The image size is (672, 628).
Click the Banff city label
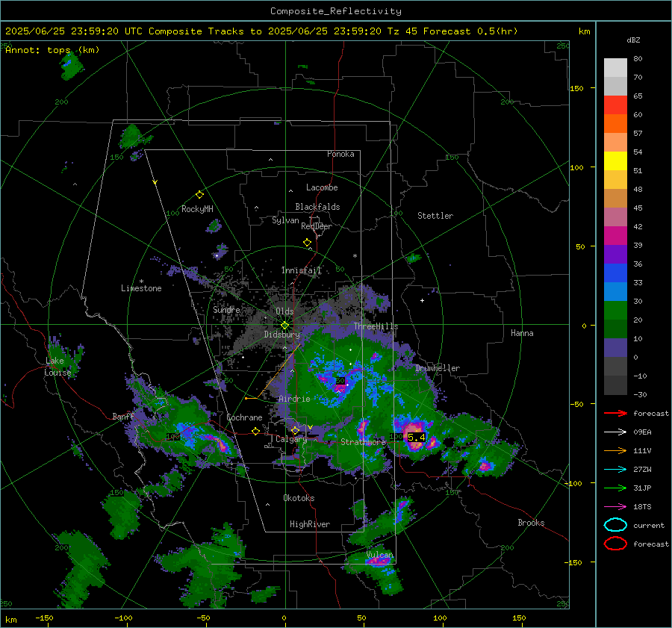(123, 417)
